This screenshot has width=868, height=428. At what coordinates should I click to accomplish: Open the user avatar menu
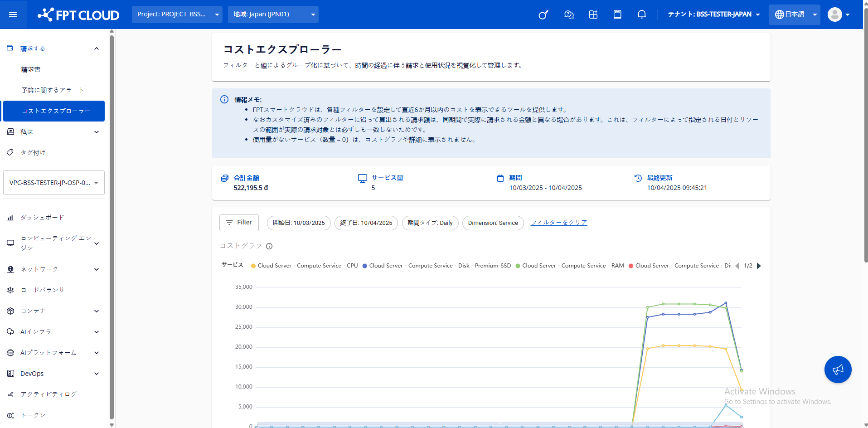(839, 15)
